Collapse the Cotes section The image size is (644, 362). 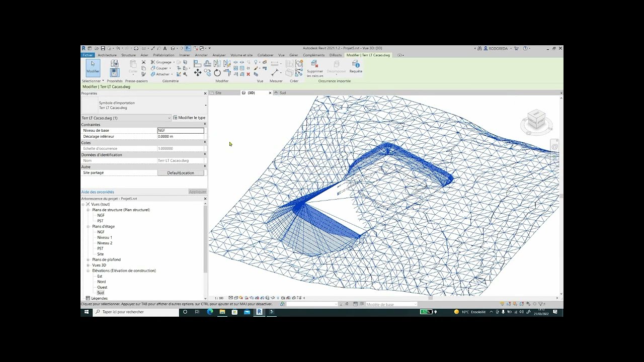tap(205, 142)
